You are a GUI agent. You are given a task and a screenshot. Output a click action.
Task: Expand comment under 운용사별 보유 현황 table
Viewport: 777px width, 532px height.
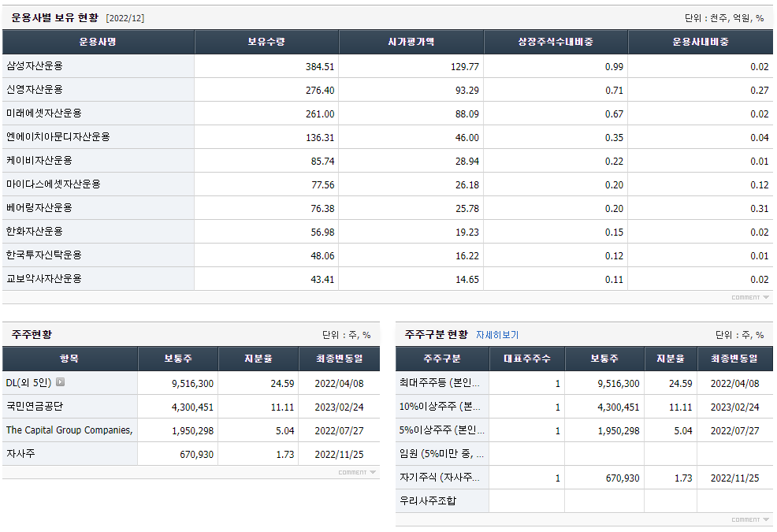tap(750, 297)
